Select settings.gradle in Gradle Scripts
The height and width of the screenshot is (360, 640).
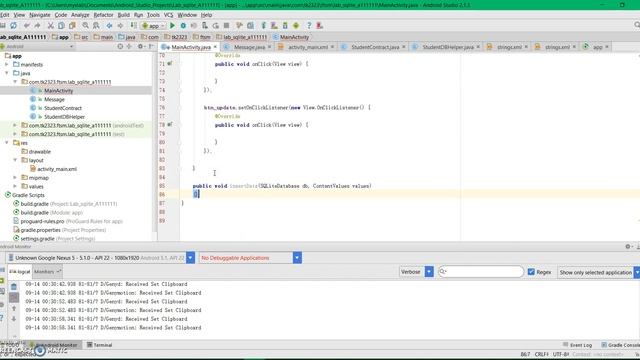click(38, 239)
